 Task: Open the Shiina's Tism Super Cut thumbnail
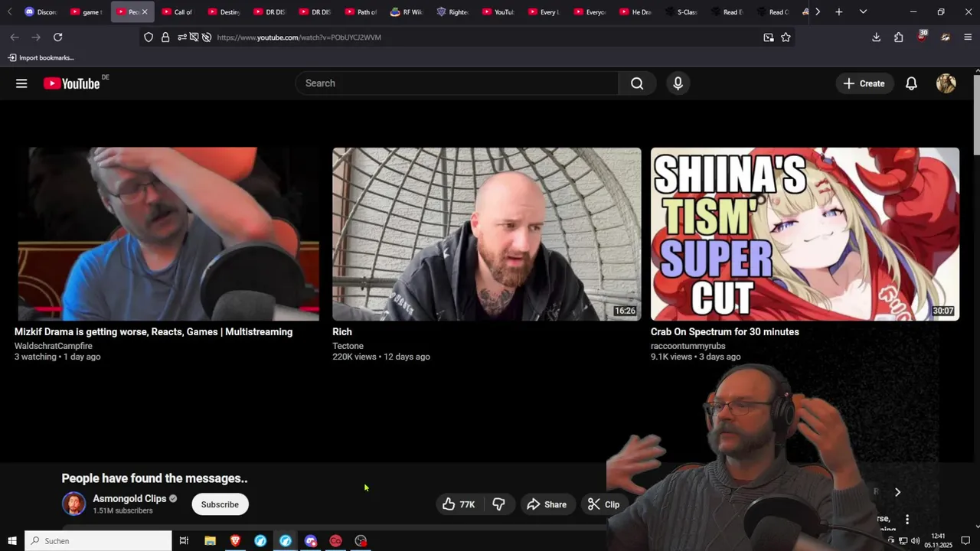click(x=805, y=233)
